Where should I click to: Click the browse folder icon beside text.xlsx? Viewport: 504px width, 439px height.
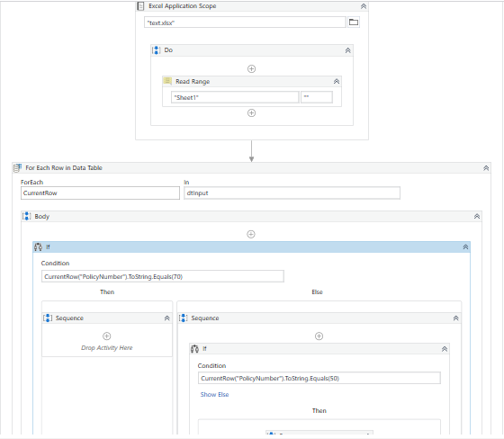click(354, 22)
